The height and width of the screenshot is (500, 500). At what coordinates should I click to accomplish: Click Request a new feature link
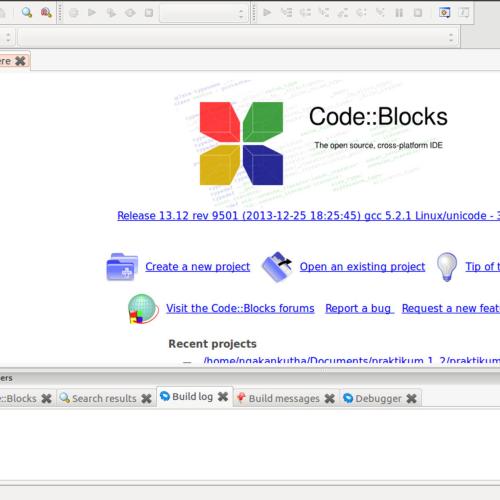pos(451,308)
